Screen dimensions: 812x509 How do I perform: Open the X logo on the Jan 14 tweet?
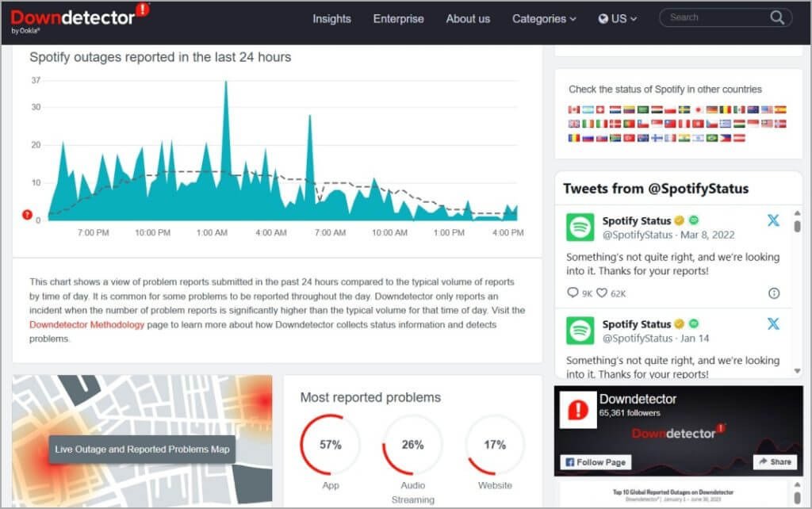point(773,323)
